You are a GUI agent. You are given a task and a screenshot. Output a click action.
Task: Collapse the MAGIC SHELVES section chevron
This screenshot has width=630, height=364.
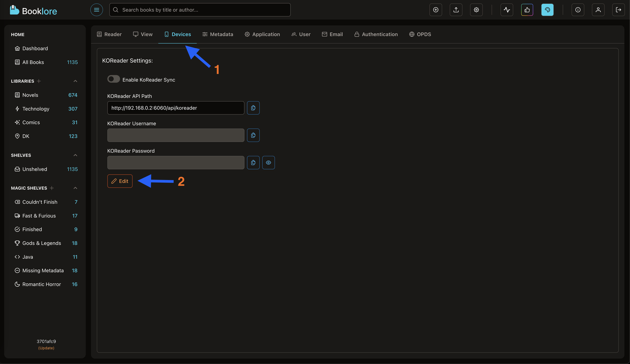[75, 188]
